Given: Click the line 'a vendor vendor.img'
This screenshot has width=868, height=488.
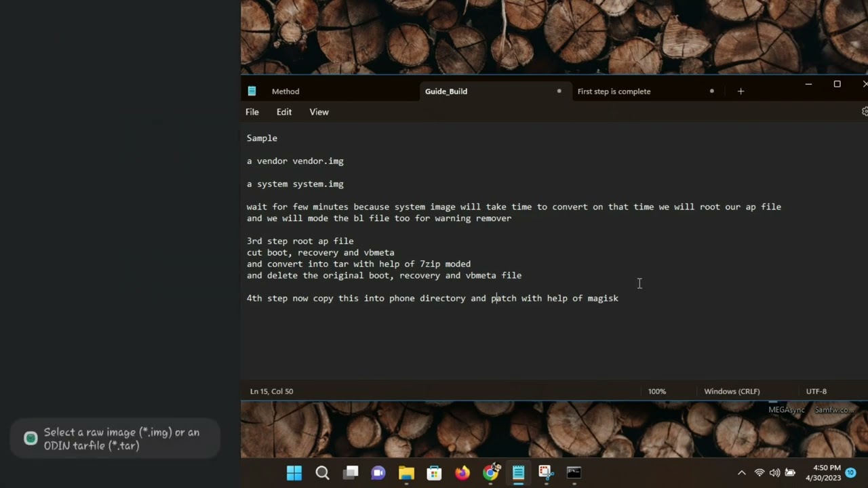Looking at the screenshot, I should coord(295,161).
